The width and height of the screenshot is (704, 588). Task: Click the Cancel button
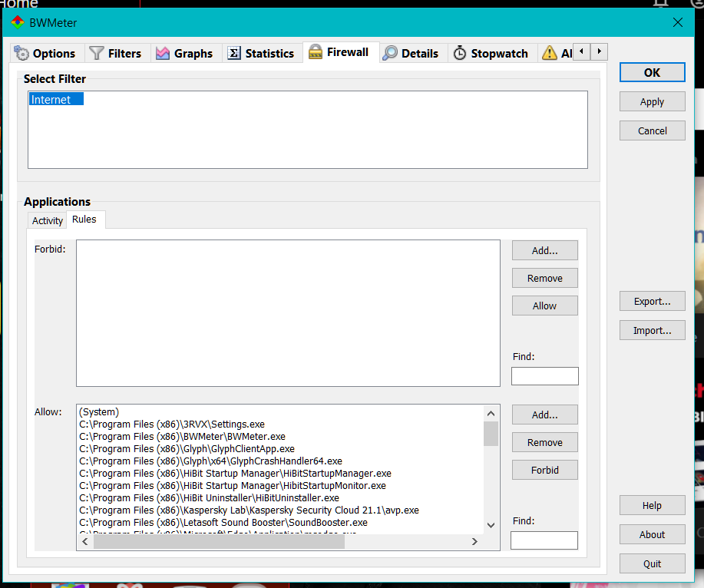[x=652, y=130]
